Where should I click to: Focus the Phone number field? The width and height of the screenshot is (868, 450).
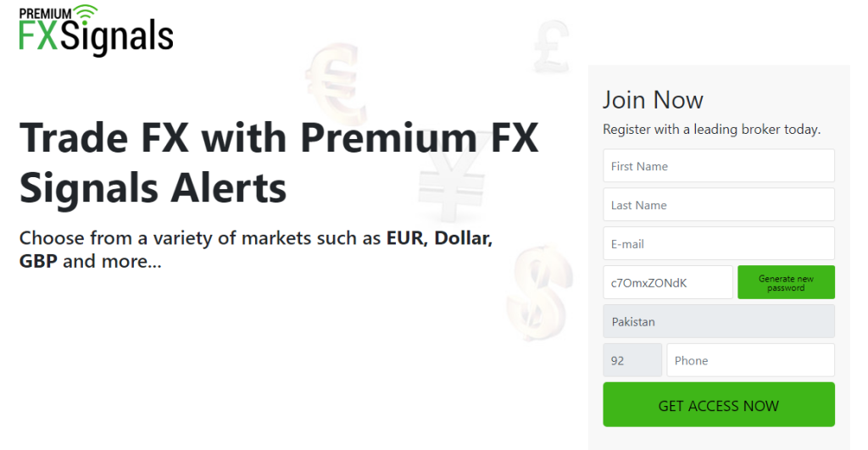tap(750, 360)
